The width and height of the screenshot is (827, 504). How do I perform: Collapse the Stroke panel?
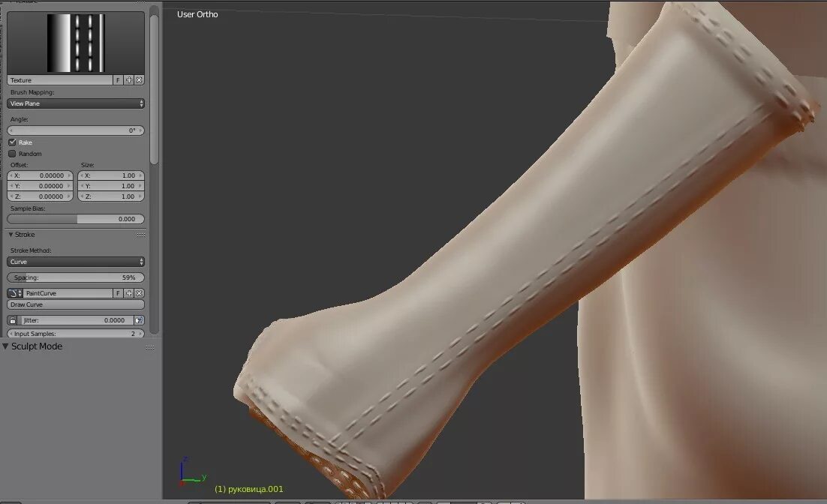point(11,235)
